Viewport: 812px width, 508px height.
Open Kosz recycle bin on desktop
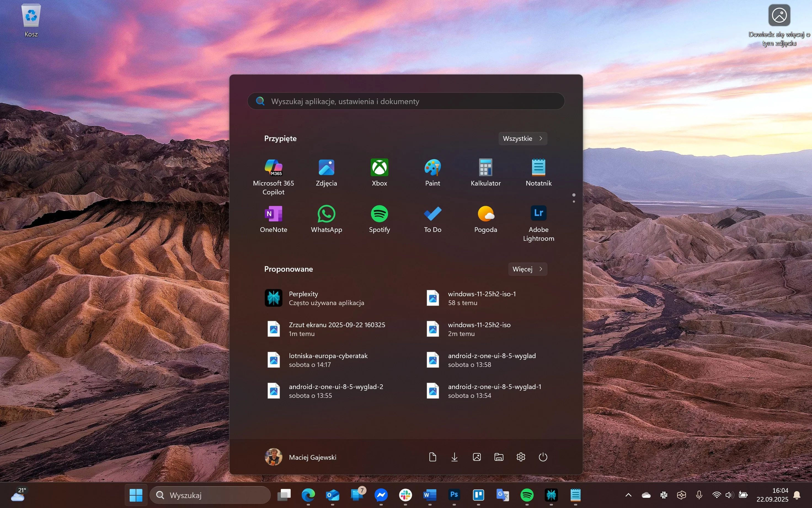pos(31,20)
